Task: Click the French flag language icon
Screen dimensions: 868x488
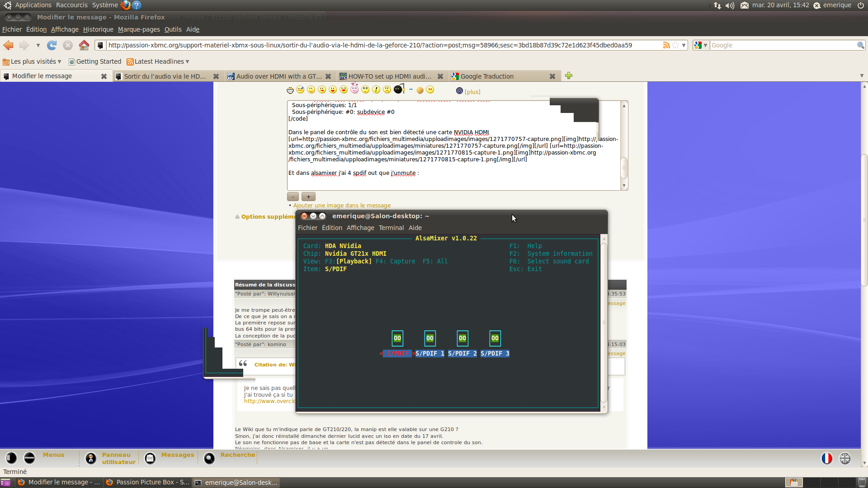Action: pyautogui.click(x=827, y=458)
